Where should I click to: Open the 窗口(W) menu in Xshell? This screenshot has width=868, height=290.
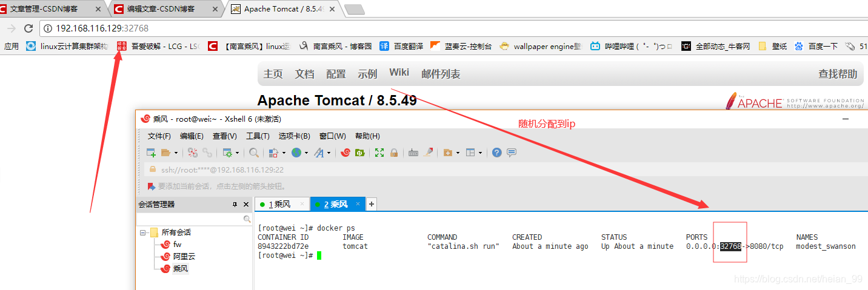coord(333,136)
